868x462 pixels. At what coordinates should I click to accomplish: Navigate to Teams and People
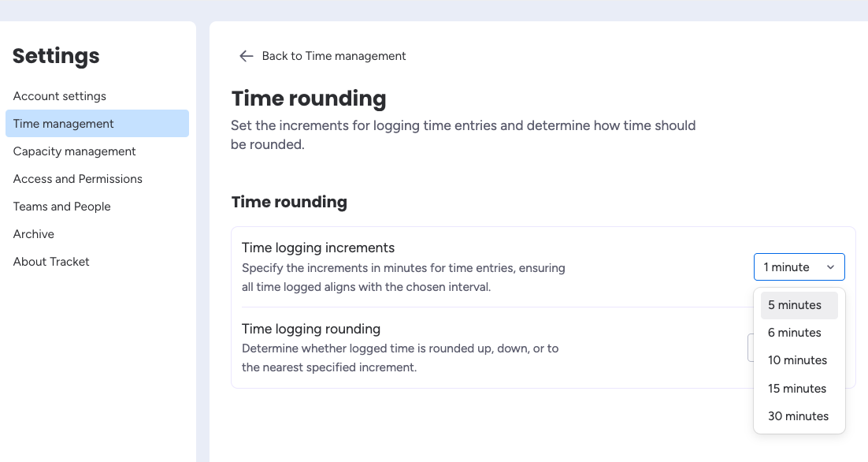tap(62, 207)
